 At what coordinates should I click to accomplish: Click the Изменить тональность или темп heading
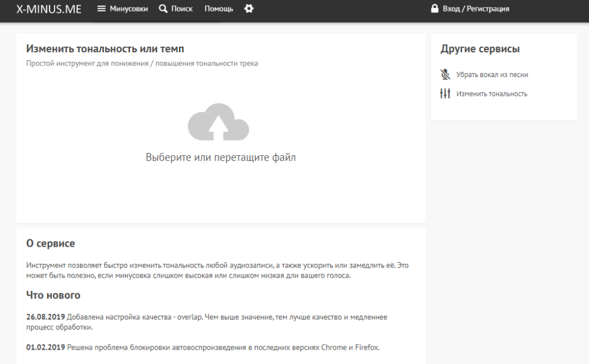pos(105,49)
